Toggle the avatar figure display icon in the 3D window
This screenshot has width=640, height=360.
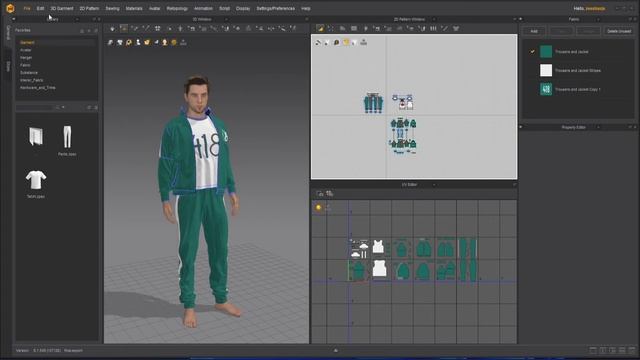pos(138,42)
